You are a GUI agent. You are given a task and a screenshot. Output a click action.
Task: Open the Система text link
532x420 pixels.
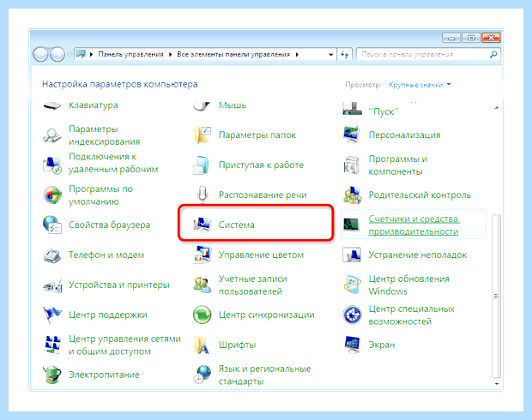pos(237,225)
